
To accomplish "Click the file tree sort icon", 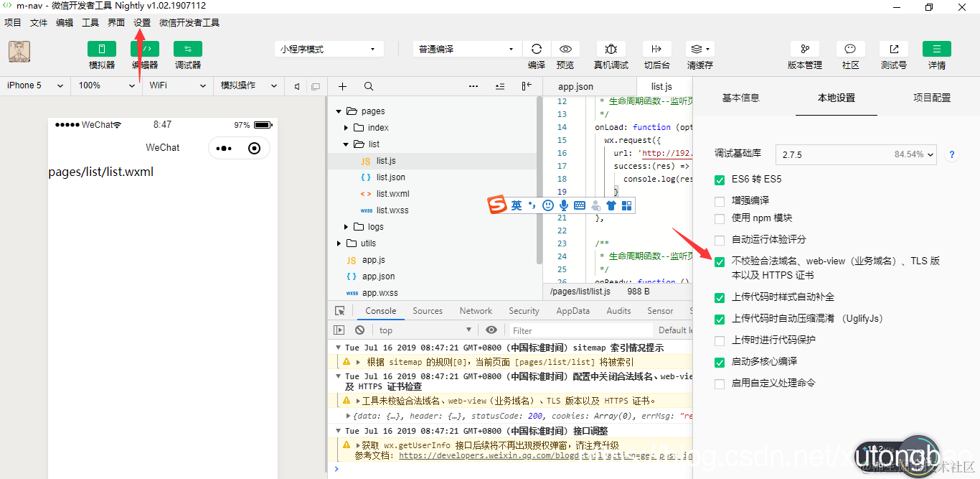I will pos(500,86).
